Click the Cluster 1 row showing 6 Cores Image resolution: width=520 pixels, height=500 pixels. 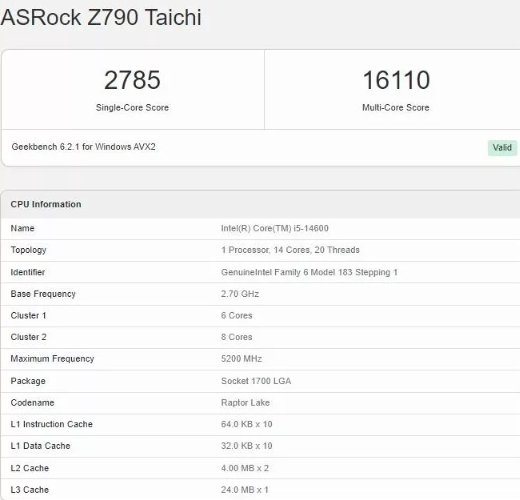[x=260, y=316]
